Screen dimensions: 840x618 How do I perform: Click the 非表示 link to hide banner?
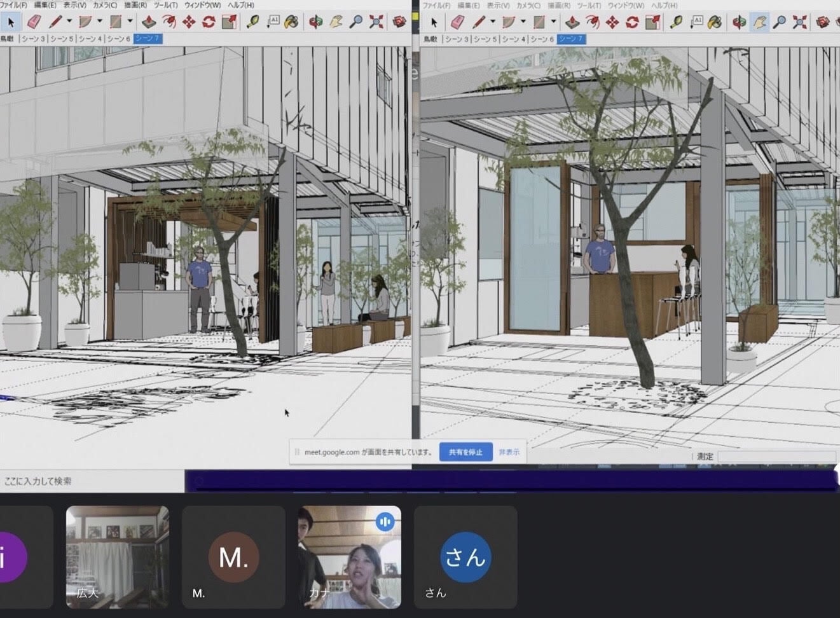point(509,452)
